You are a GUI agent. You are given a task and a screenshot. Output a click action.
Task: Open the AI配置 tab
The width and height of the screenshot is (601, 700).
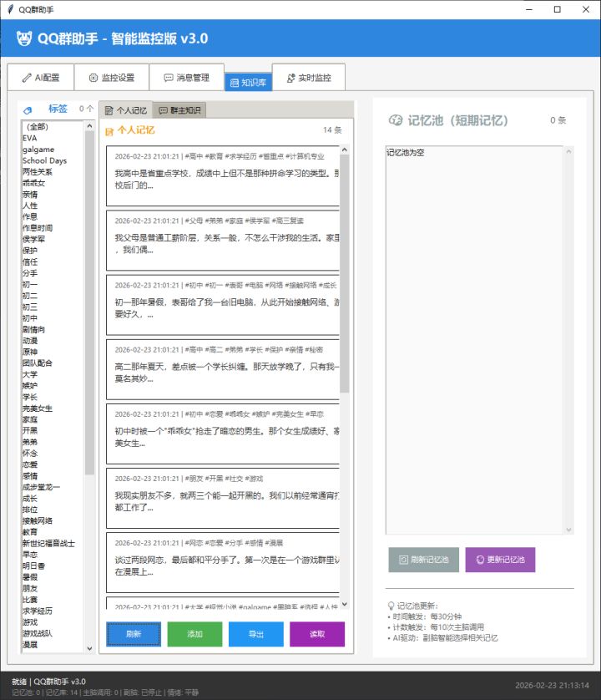pyautogui.click(x=41, y=78)
